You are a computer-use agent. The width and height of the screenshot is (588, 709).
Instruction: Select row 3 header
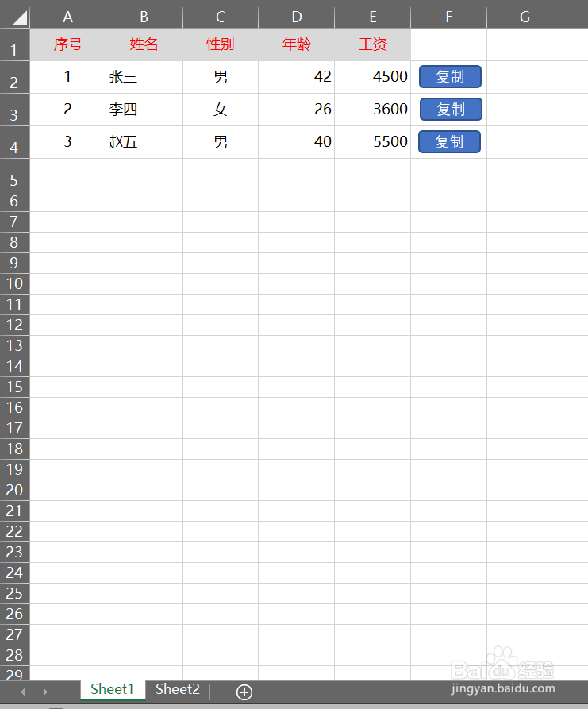[x=14, y=110]
